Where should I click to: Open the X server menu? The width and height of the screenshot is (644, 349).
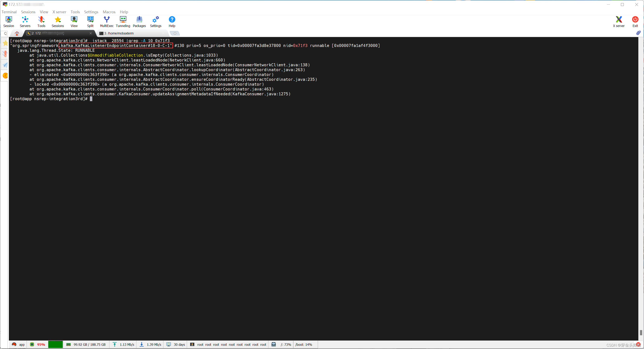59,12
